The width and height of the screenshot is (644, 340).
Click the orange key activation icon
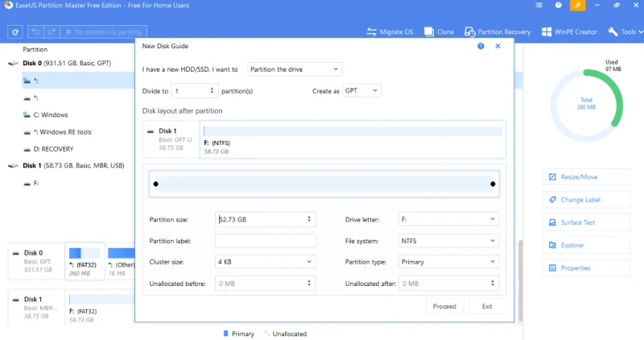pos(577,6)
